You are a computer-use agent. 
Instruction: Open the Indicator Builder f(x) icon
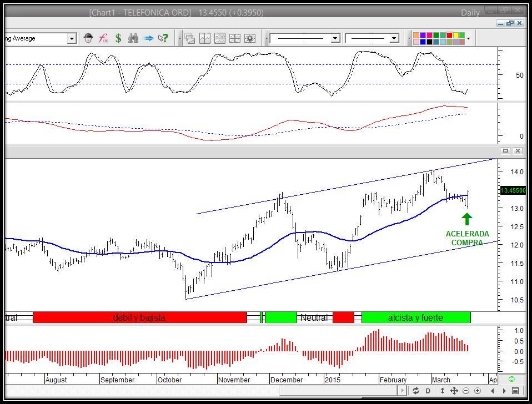tap(103, 38)
